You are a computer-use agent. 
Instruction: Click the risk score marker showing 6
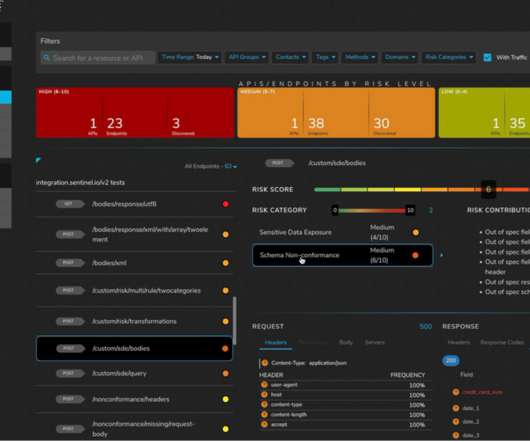coord(488,190)
